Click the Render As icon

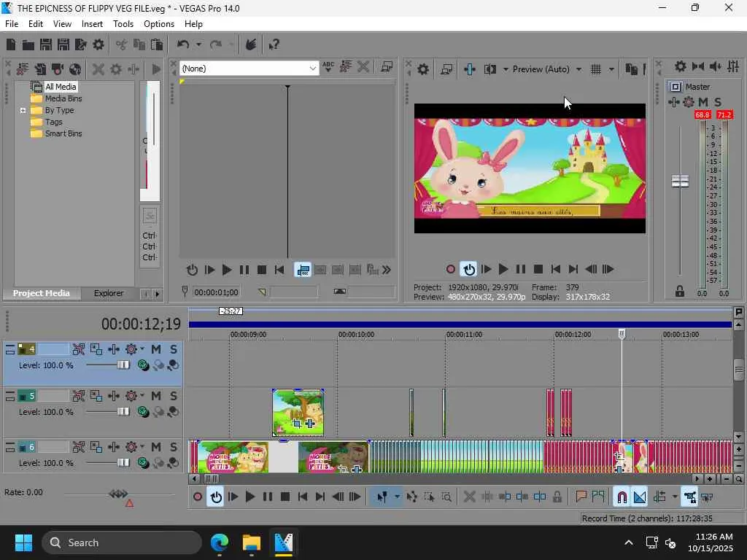(x=81, y=44)
